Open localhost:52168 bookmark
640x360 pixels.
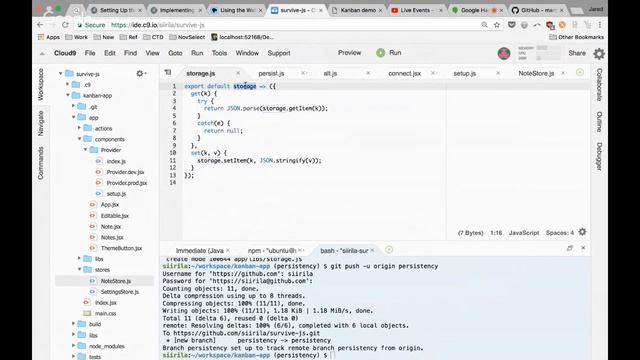[242, 37]
